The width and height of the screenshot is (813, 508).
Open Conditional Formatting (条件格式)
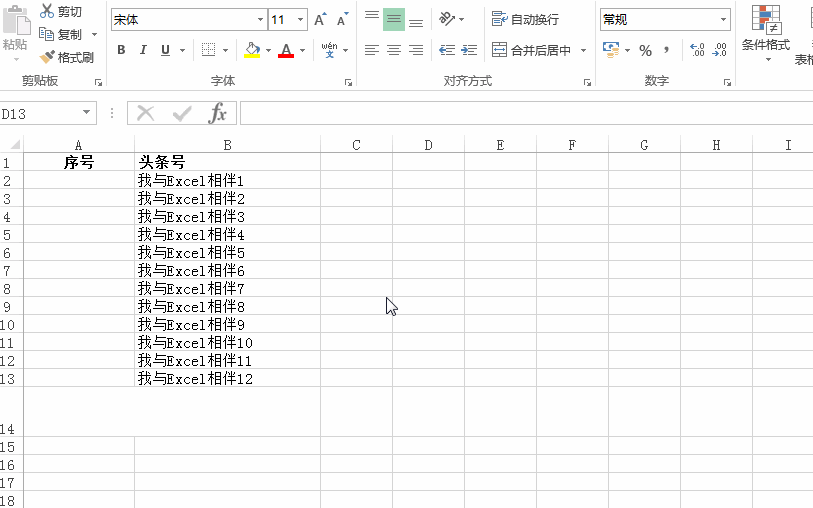pos(766,34)
